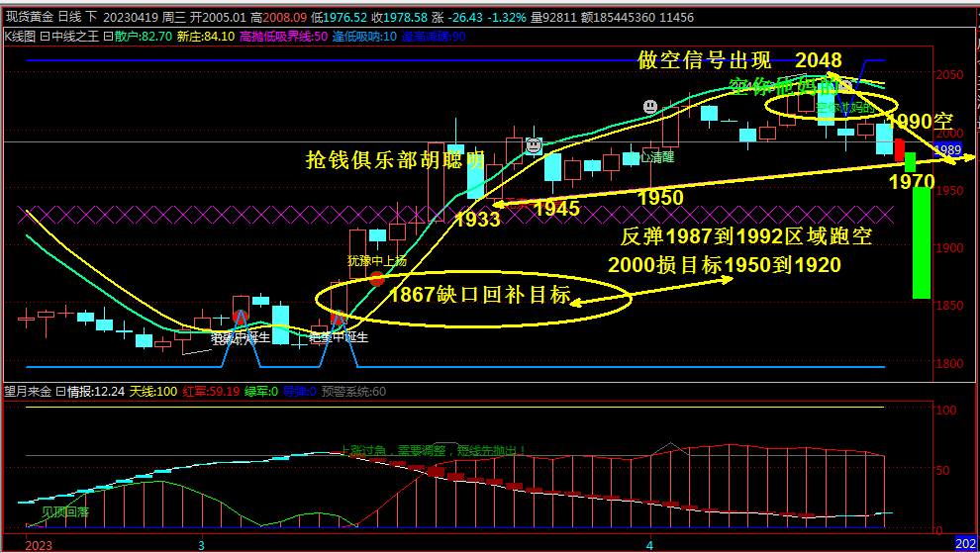
Task: Click the 1989 current price tag on the axis
Action: pyautogui.click(x=946, y=149)
